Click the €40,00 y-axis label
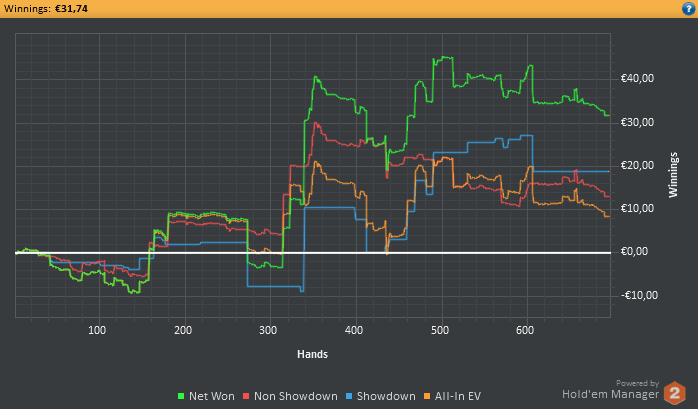 (x=637, y=79)
